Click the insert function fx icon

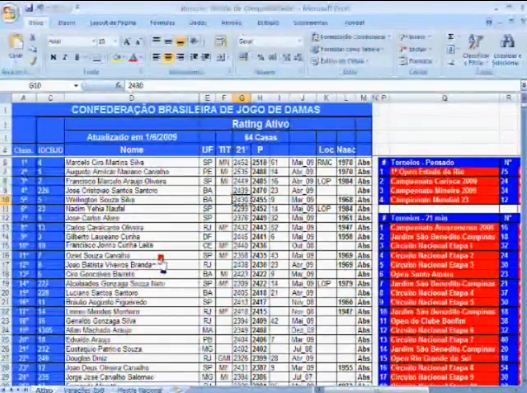(118, 86)
